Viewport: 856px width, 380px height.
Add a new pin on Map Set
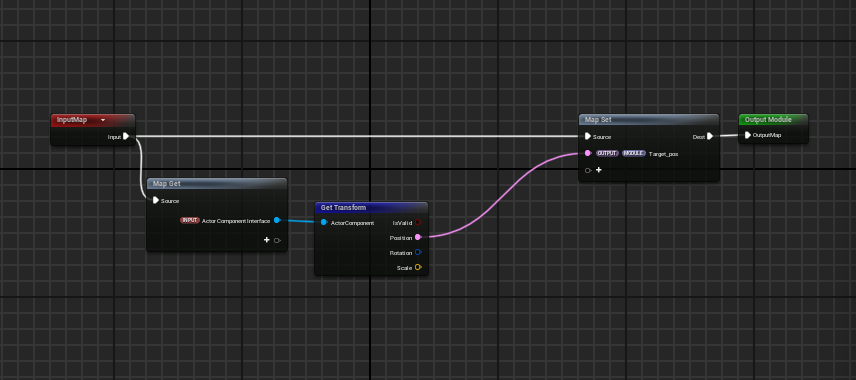coord(598,170)
